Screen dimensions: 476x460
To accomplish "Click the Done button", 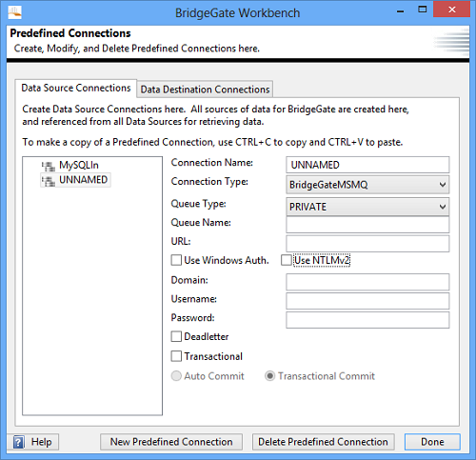I will 432,442.
